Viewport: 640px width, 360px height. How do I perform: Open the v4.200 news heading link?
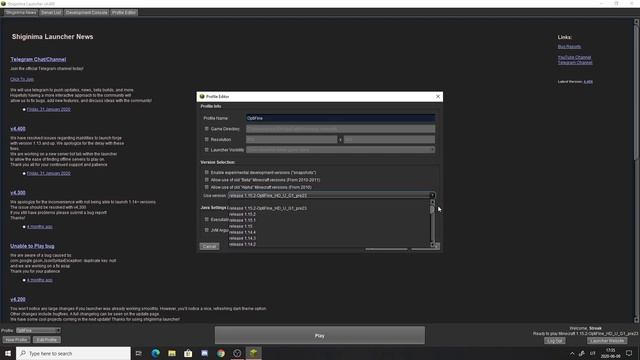[18, 299]
